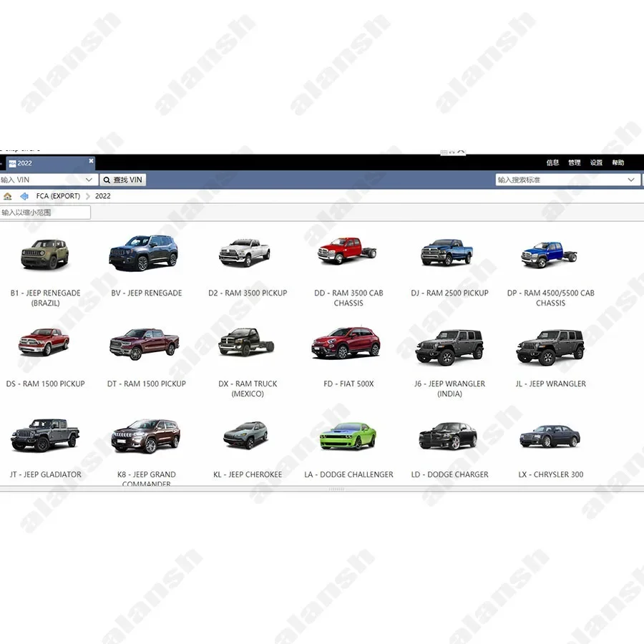Select DP RAM 4500/5500 Cab Chassis image

coord(549,255)
